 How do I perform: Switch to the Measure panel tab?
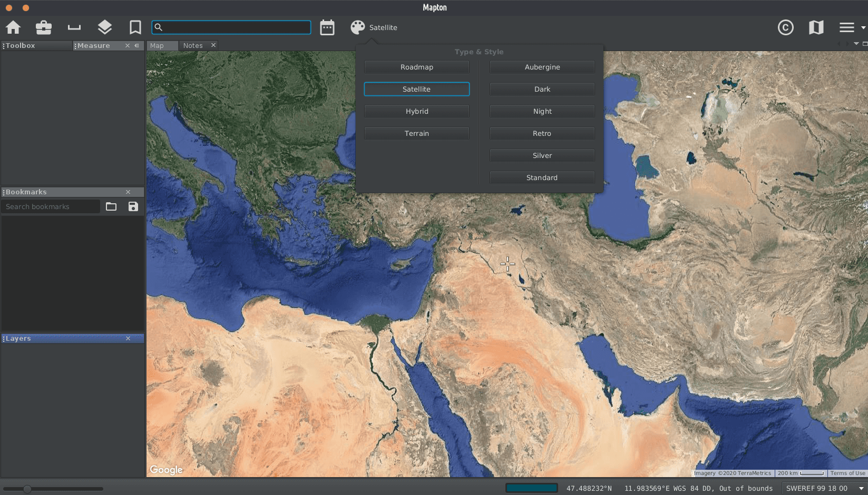coord(94,46)
